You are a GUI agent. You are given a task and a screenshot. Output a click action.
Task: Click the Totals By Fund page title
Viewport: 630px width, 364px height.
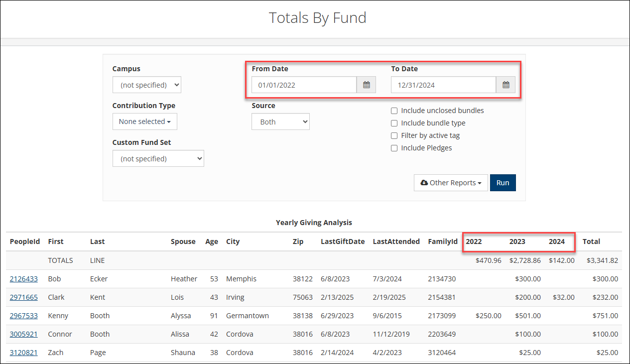318,18
